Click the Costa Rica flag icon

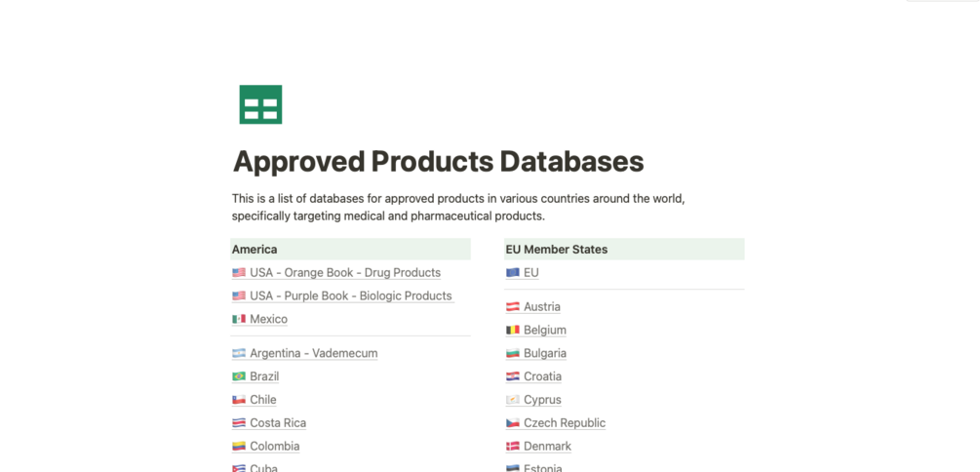pos(239,423)
